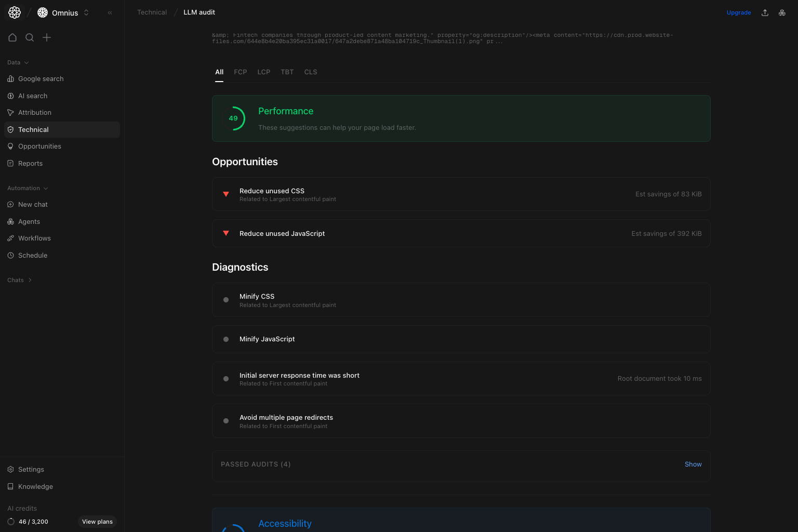Open the Schedule panel
This screenshot has width=798, height=532.
33,255
